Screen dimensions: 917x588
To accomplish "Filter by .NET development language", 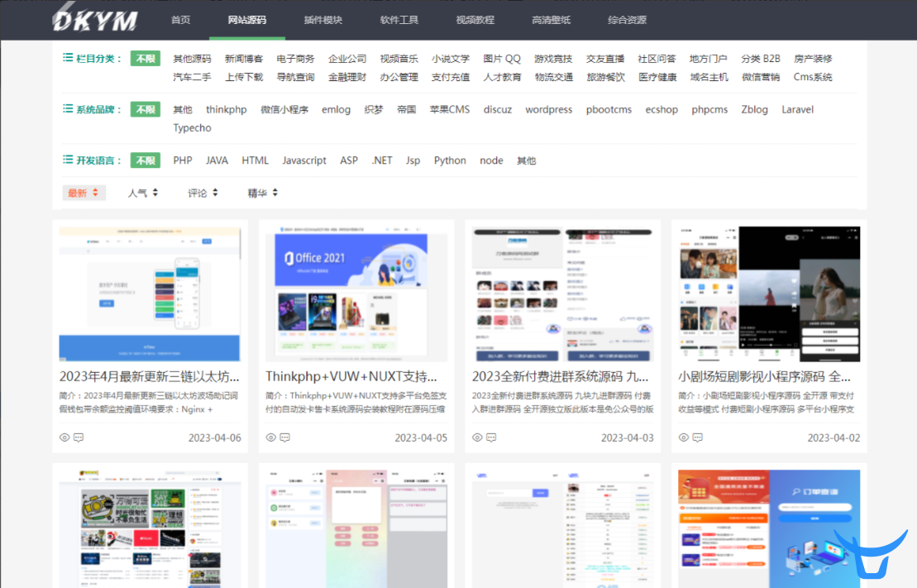I will pyautogui.click(x=382, y=160).
